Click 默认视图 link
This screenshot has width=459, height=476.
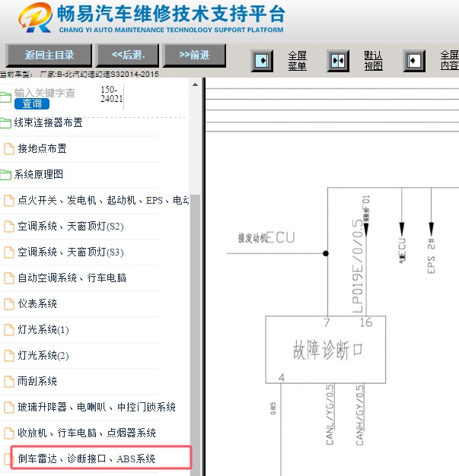373,61
